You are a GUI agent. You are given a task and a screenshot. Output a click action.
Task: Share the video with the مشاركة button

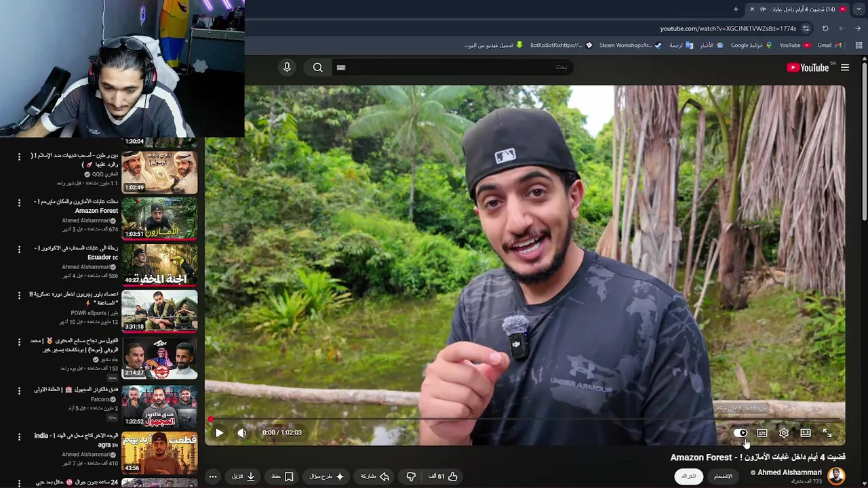pyautogui.click(x=375, y=476)
